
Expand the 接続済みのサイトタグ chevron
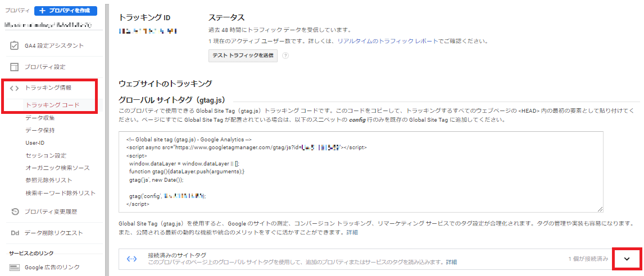627,259
